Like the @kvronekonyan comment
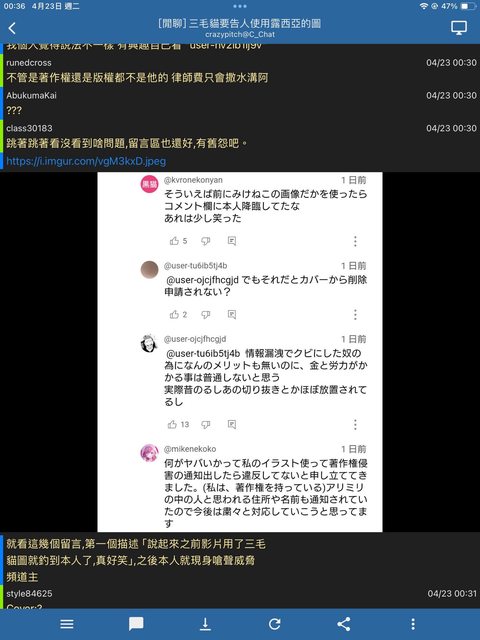This screenshot has height=640, width=480. [x=174, y=241]
